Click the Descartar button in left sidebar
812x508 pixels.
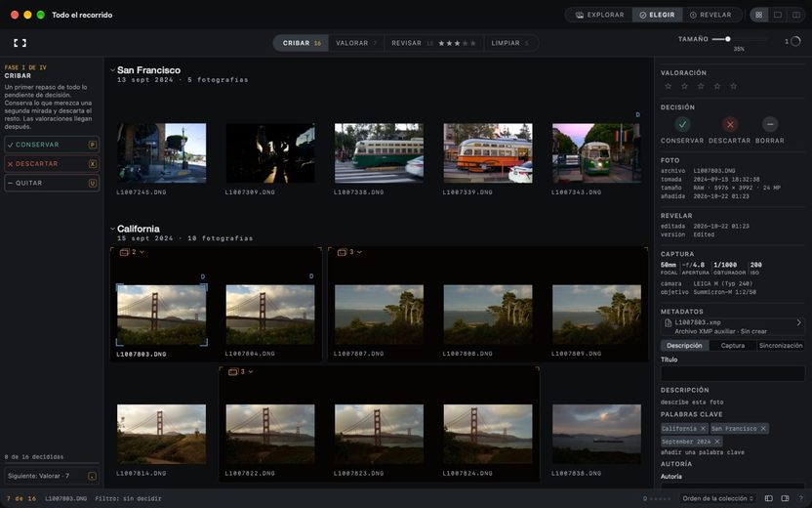coord(52,164)
